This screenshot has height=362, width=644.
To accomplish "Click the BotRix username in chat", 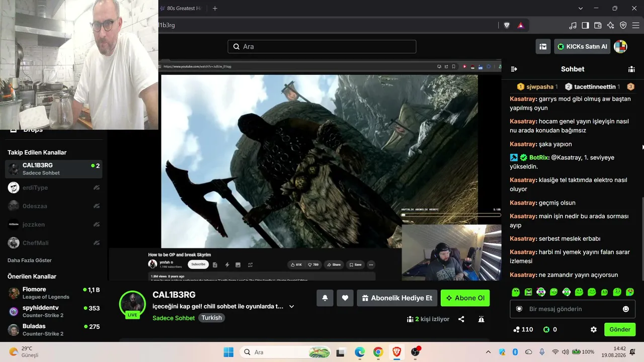I will 539,157.
